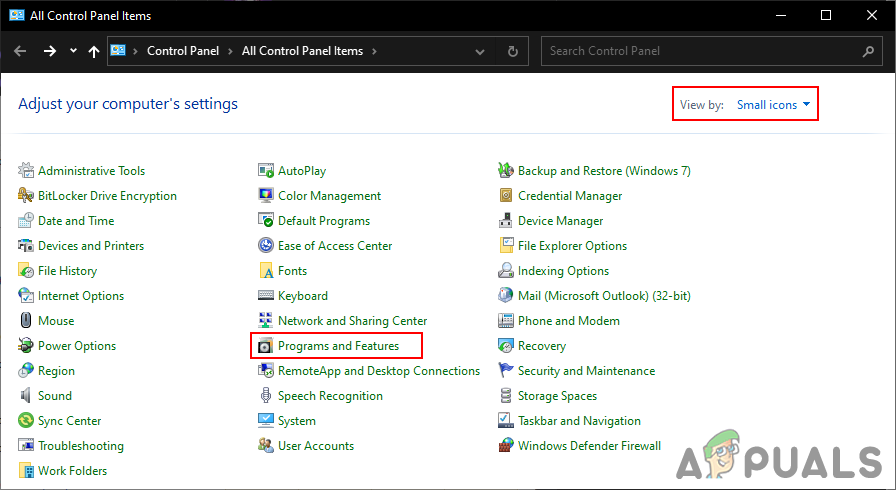The image size is (896, 490).
Task: Expand chevron after All Control Panel Items
Action: tap(374, 51)
